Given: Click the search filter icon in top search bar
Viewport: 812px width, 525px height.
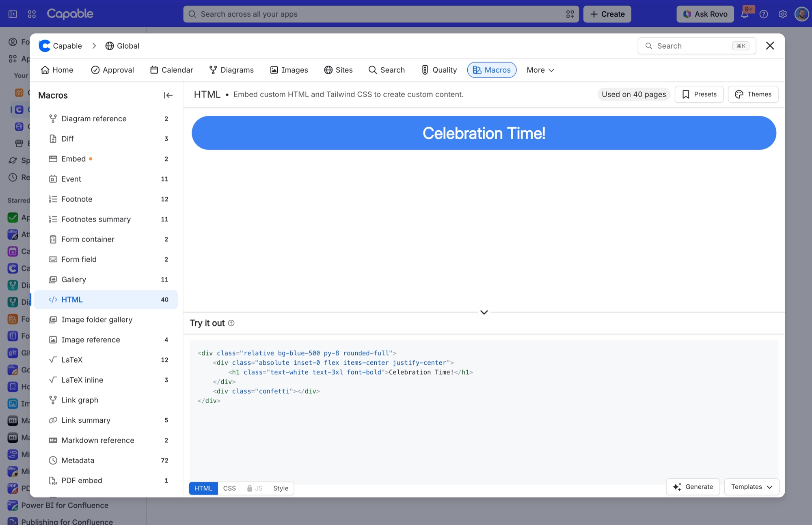Looking at the screenshot, I should tap(570, 14).
